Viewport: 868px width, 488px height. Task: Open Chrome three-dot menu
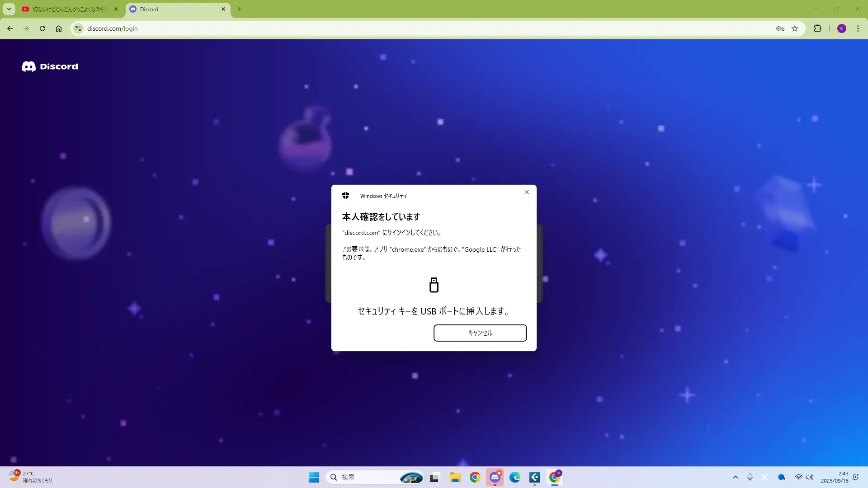pyautogui.click(x=858, y=28)
